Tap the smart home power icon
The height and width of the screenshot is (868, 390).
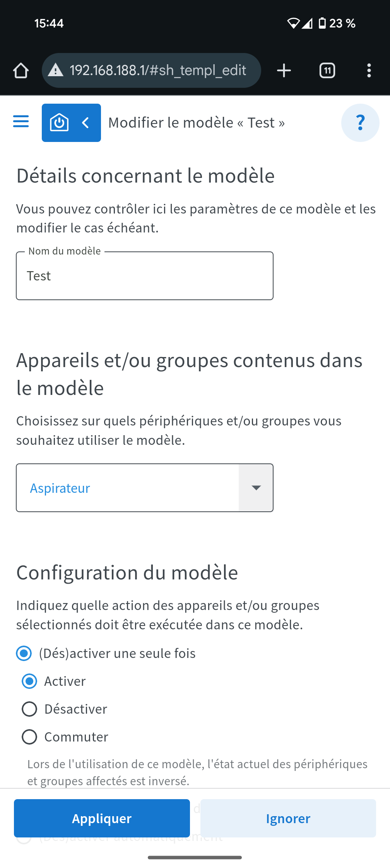pos(59,123)
